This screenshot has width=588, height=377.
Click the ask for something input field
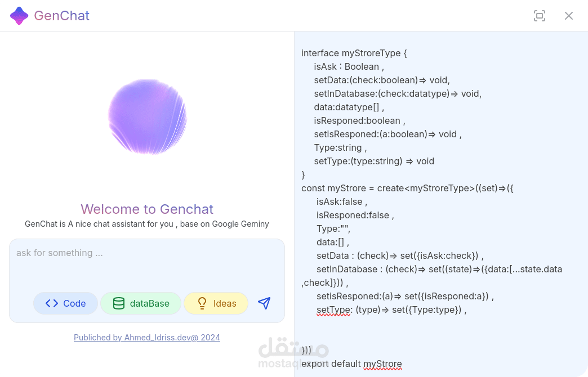[147, 253]
